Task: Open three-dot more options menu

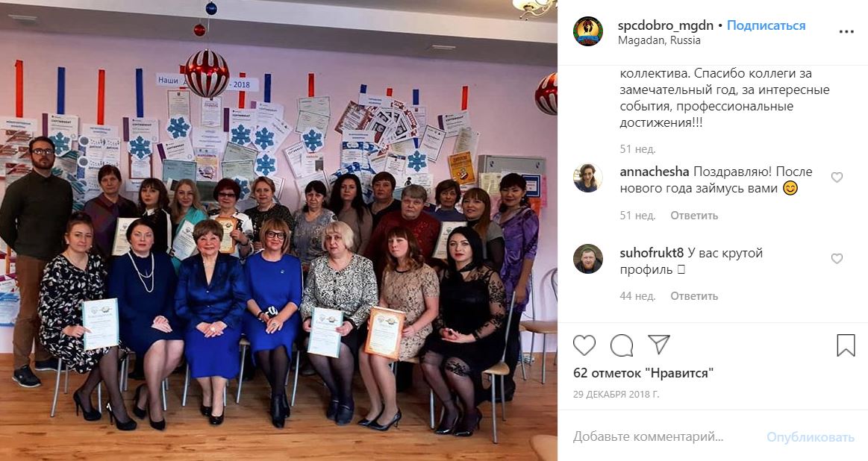Action: [846, 31]
